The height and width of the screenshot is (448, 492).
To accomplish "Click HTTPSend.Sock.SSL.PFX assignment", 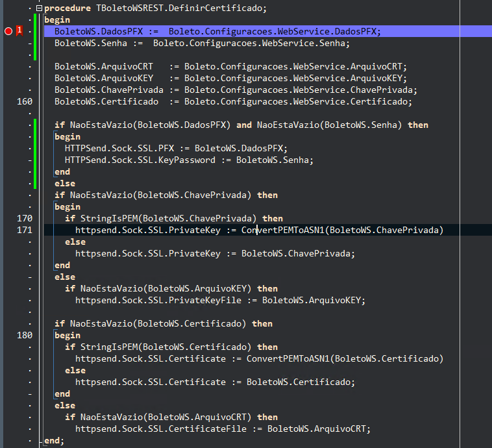I will [176, 148].
